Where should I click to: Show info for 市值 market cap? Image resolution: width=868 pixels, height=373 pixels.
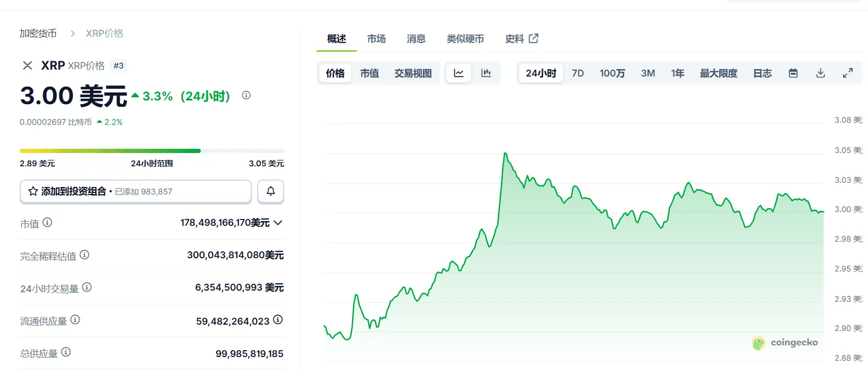pos(47,223)
